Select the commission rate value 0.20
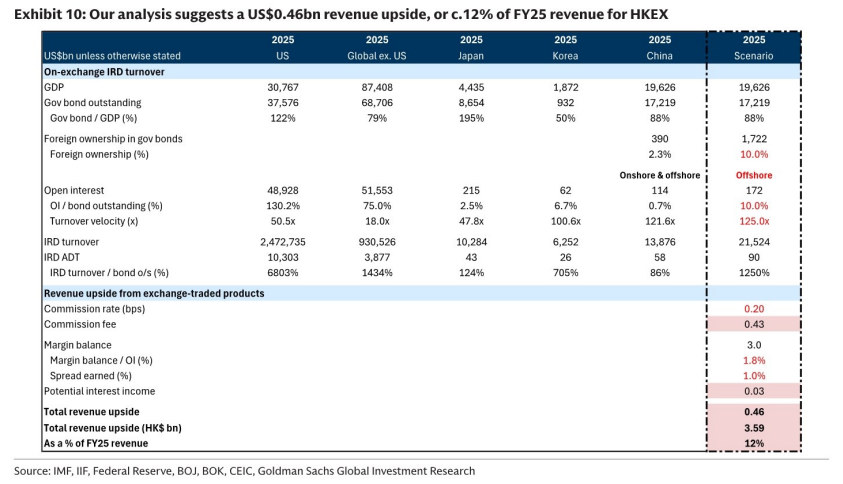843x484 pixels. pyautogui.click(x=754, y=309)
